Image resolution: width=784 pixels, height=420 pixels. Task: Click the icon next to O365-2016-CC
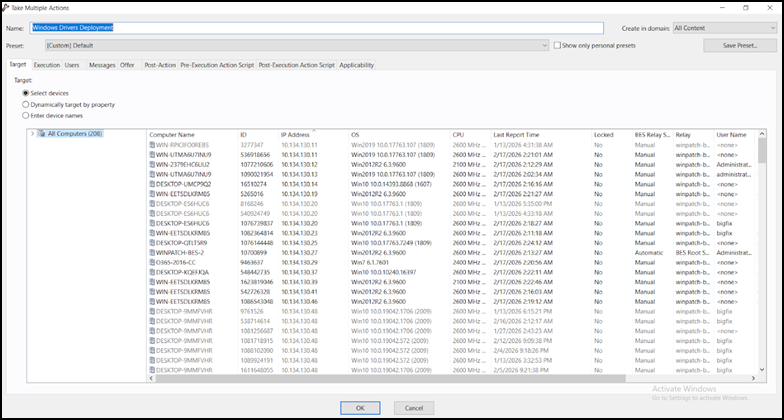pos(152,262)
